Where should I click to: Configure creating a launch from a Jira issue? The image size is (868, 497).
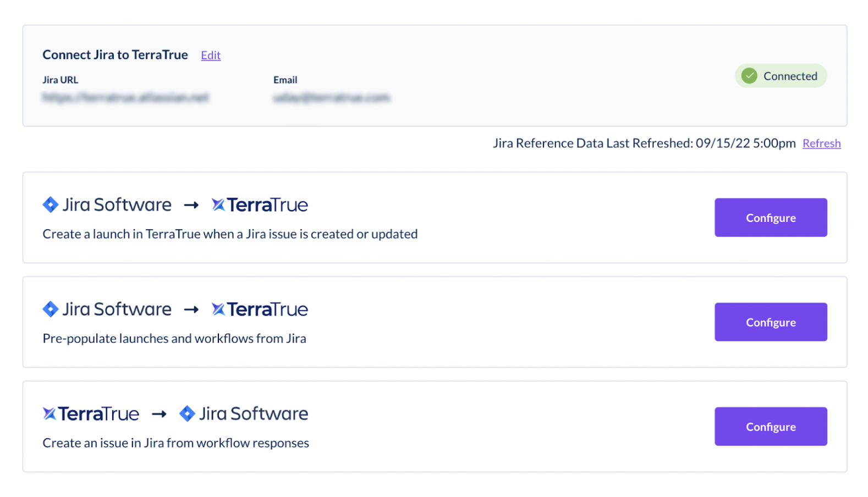771,218
